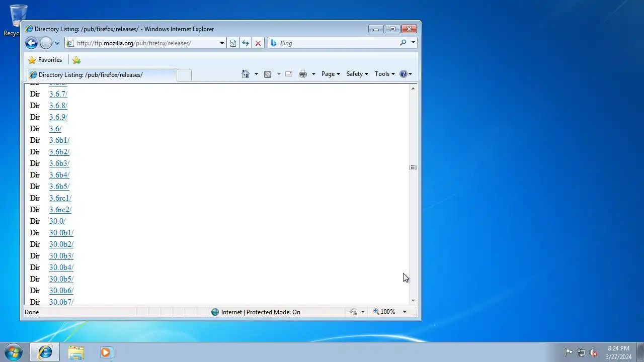Image resolution: width=644 pixels, height=362 pixels.
Task: Open a new blank tab
Action: tap(184, 75)
